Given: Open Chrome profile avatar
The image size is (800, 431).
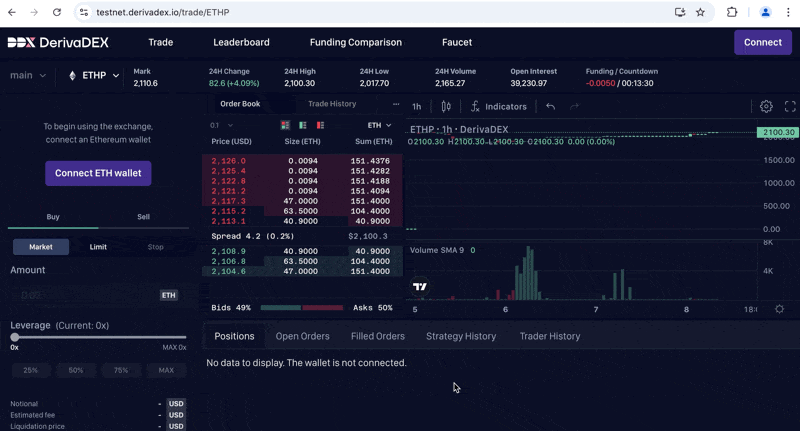Looking at the screenshot, I should 765,12.
